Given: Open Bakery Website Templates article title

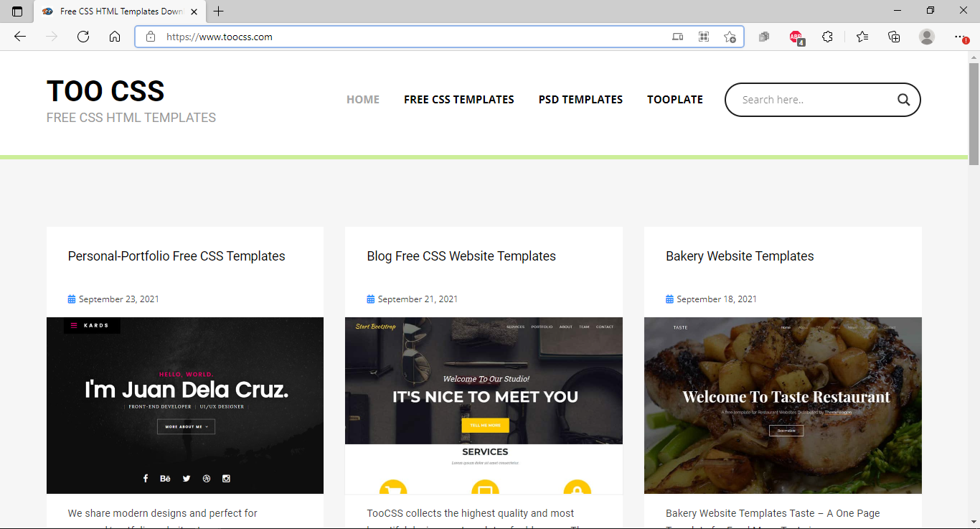Looking at the screenshot, I should coord(740,256).
